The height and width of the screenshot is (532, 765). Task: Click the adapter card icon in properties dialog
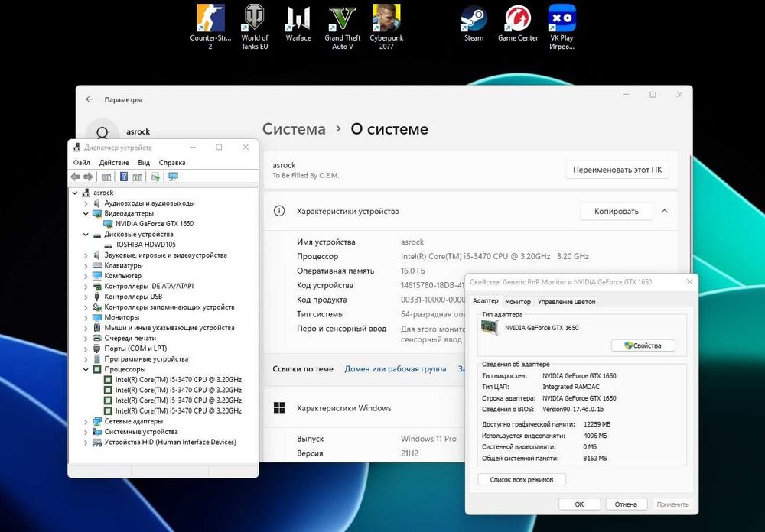click(x=490, y=328)
